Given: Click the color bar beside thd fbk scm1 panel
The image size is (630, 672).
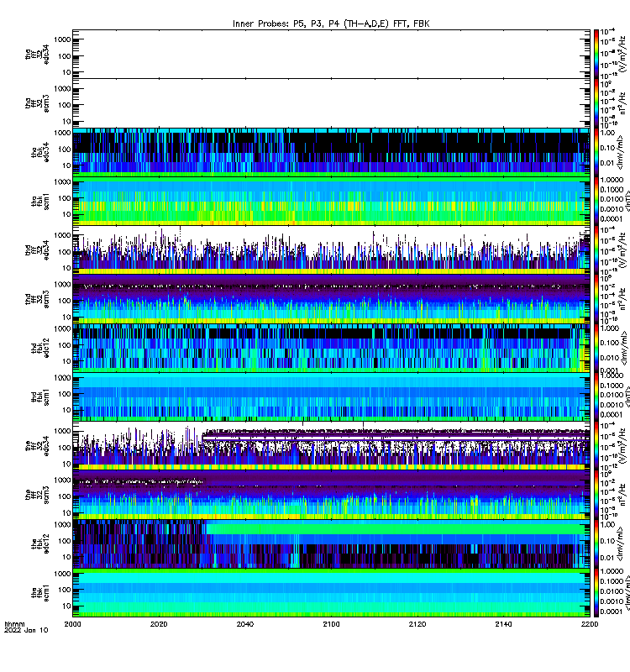Looking at the screenshot, I should point(596,396).
